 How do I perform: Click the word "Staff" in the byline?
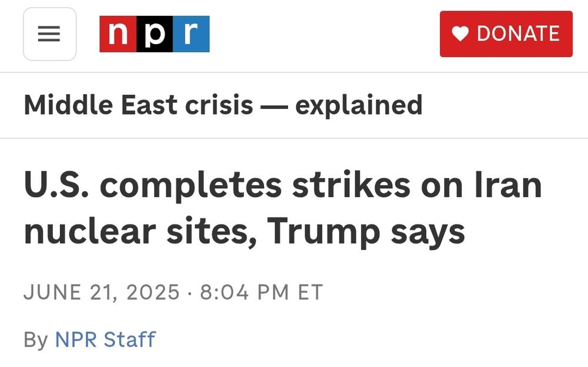pyautogui.click(x=129, y=339)
